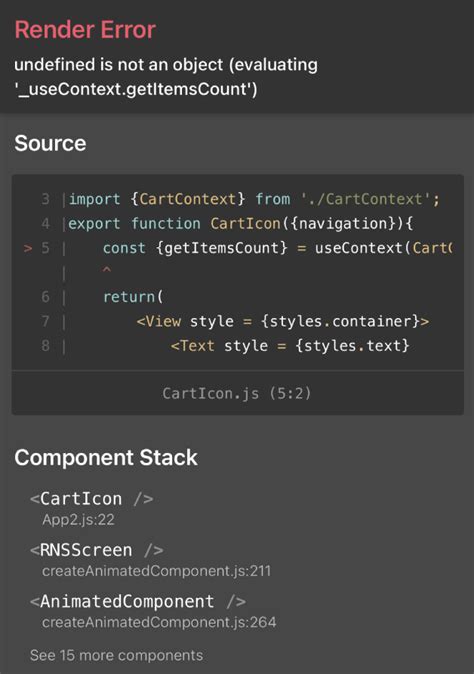Click the Source section heading
The width and height of the screenshot is (474, 674).
[x=50, y=143]
